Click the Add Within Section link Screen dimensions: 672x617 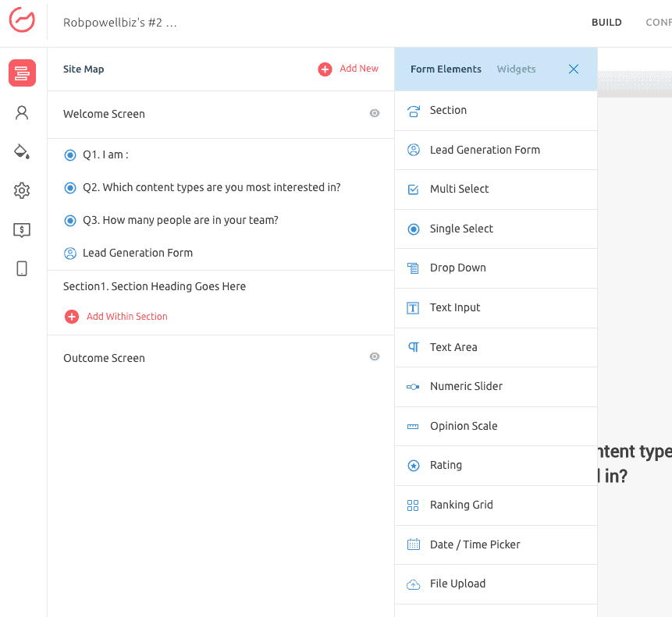tap(127, 317)
